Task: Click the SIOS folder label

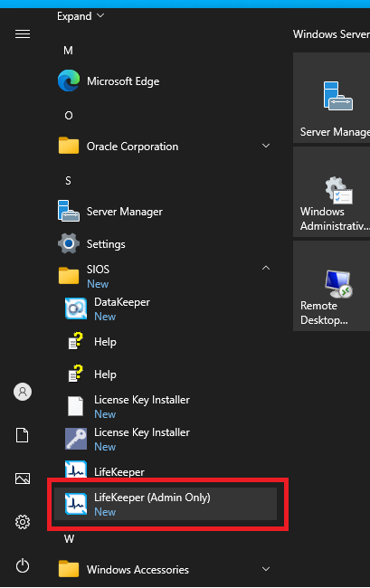Action: (x=98, y=270)
